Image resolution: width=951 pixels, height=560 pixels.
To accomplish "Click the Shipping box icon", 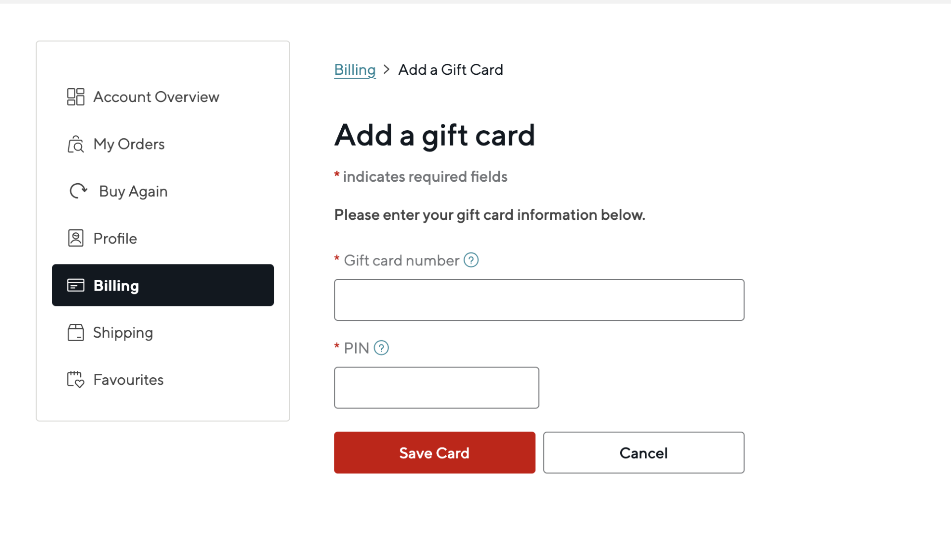I will (76, 333).
